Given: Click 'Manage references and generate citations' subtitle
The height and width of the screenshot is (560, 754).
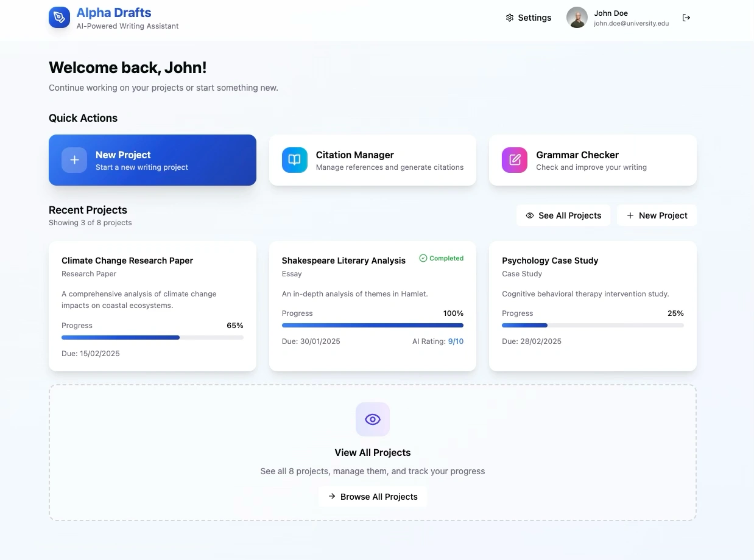Looking at the screenshot, I should tap(390, 167).
